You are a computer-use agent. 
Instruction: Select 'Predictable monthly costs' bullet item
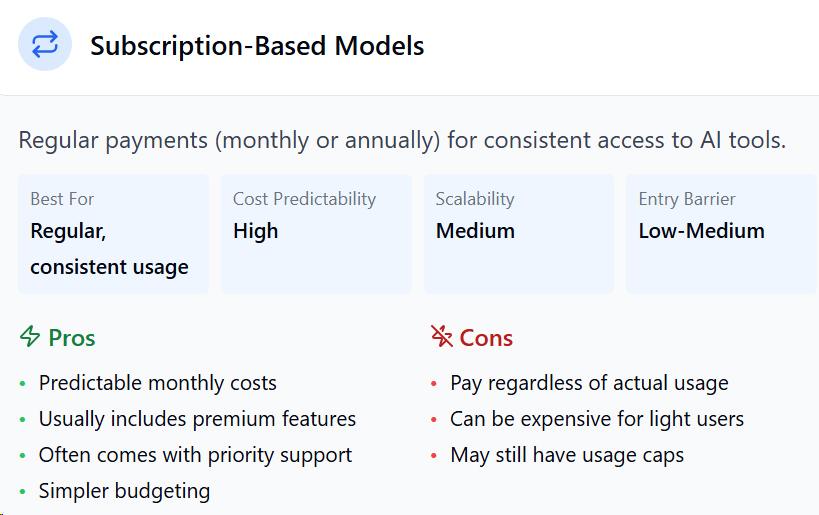coord(157,383)
